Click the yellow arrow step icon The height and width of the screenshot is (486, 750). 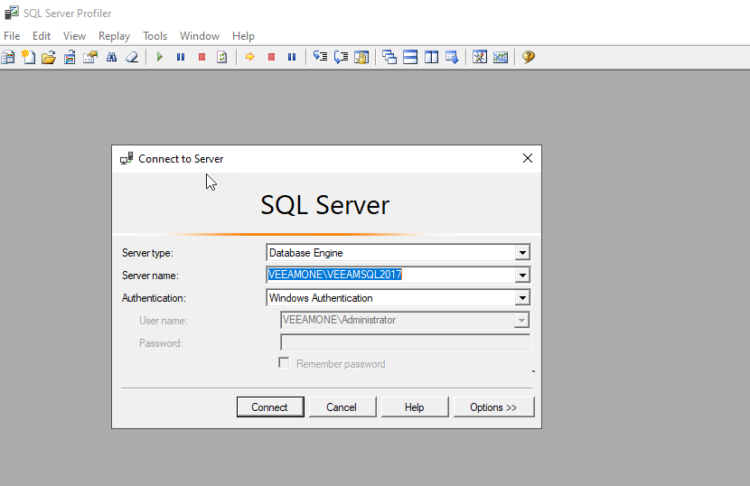(x=249, y=57)
